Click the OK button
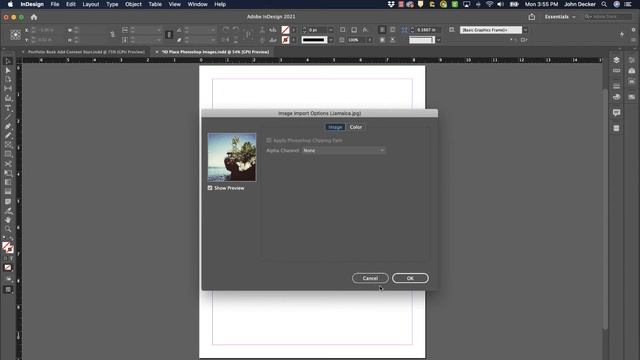The width and height of the screenshot is (640, 360). [410, 278]
